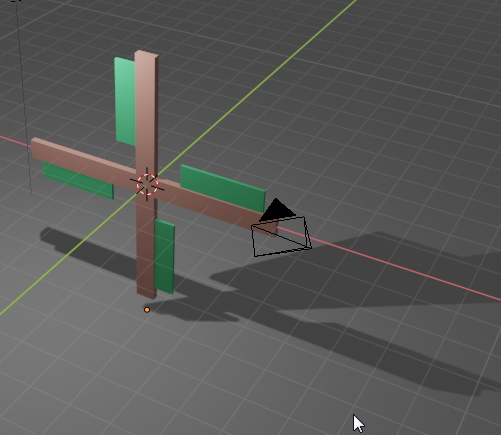The width and height of the screenshot is (501, 435).
Task: Select the green panel beside the lower vertical bar
Action: coord(165,257)
